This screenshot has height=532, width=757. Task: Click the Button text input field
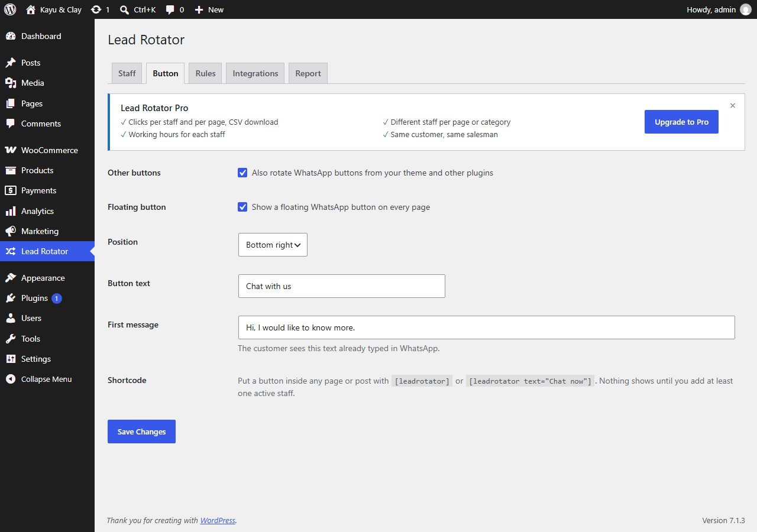pyautogui.click(x=342, y=286)
